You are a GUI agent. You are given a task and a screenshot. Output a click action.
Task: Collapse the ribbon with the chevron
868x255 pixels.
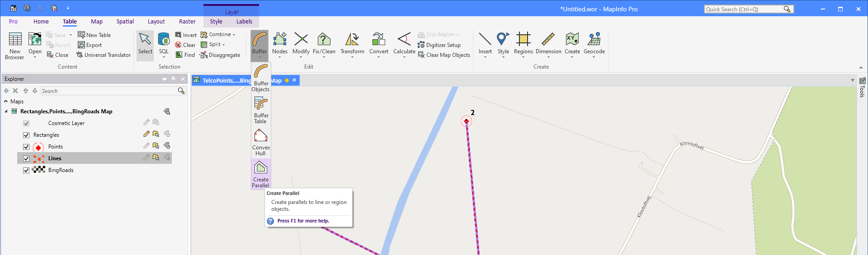click(x=861, y=68)
